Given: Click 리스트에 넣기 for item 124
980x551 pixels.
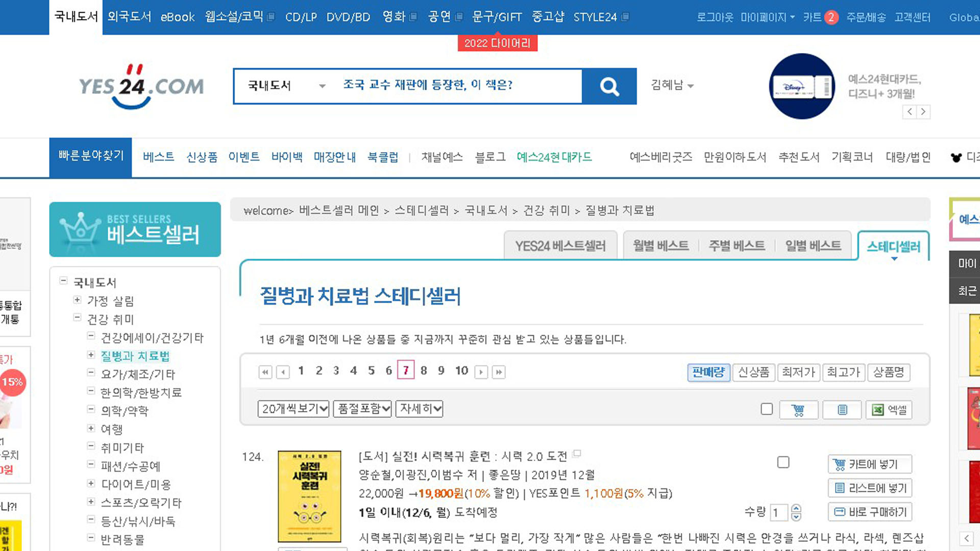Looking at the screenshot, I should [870, 488].
